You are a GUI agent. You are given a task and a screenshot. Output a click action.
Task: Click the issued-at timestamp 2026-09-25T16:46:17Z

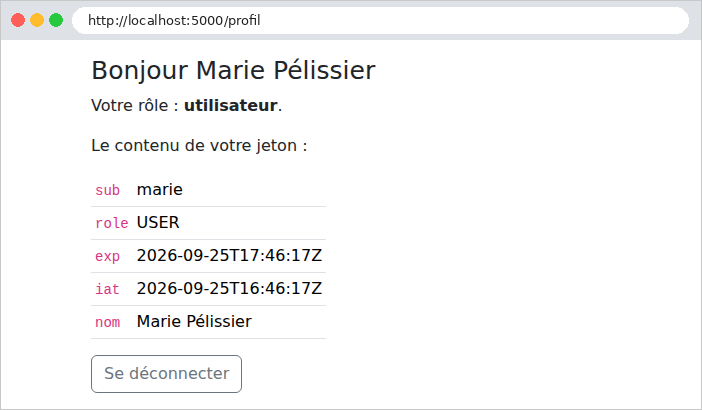click(x=229, y=289)
